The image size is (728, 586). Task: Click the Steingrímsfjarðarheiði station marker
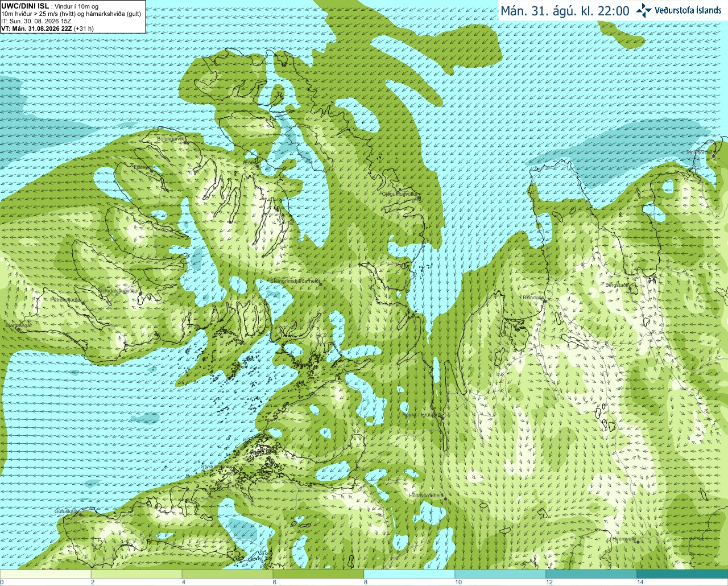tap(321, 284)
